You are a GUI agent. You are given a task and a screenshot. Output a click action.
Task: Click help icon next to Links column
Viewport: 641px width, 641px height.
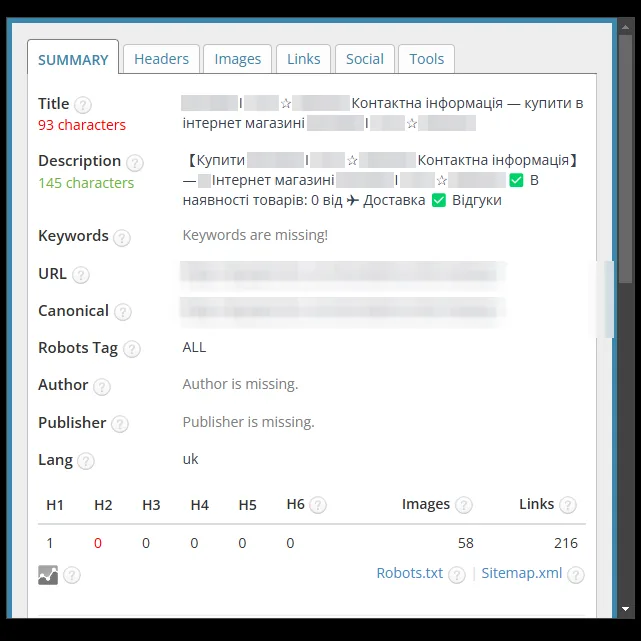click(568, 505)
